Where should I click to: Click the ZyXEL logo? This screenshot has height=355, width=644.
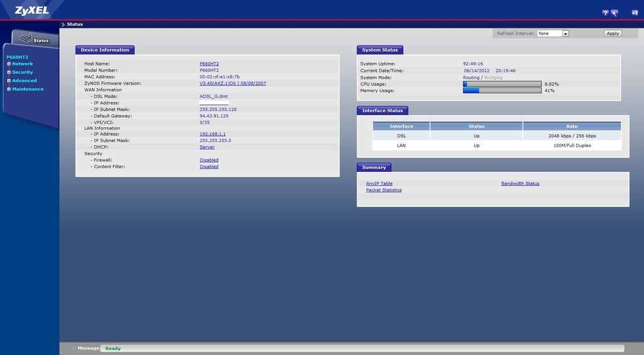point(31,10)
